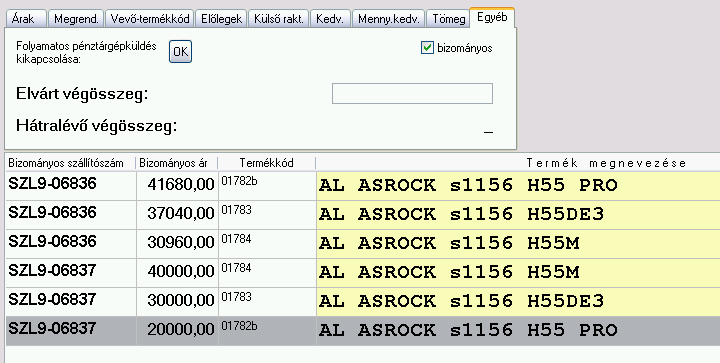Select H55DE3 product name, 37040,00 row

click(518, 215)
